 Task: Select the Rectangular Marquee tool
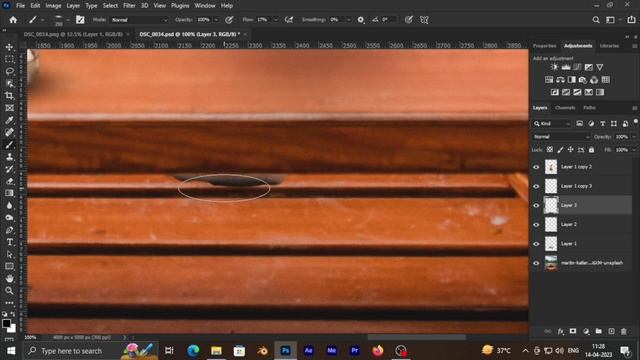9,60
